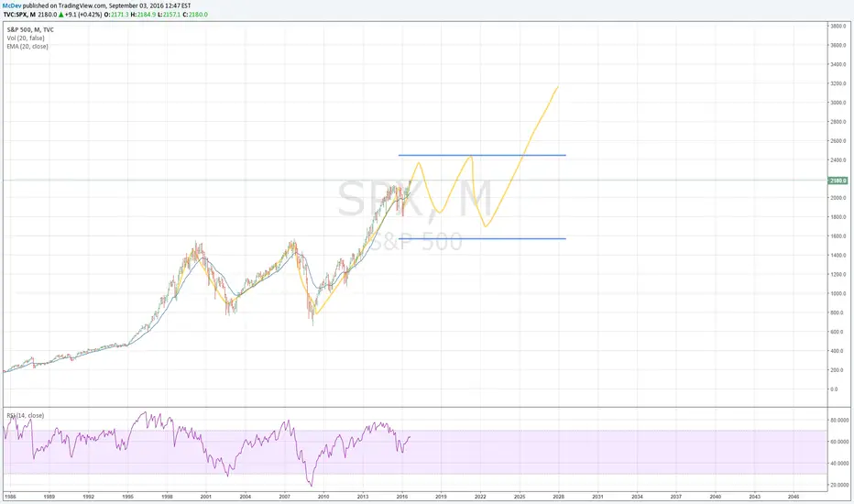Screen dimensions: 854x504
Task: Click the 3200.0 price axis label
Action: [838, 83]
